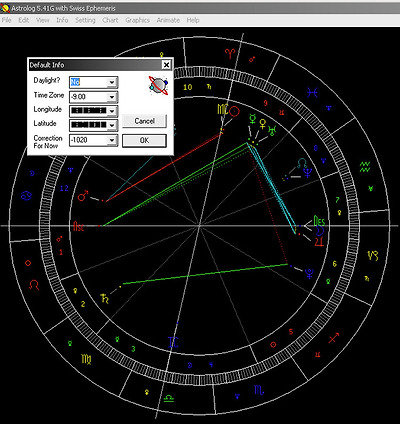Click the red Jupiter glyph near Des
This screenshot has width=400, height=424.
319,242
